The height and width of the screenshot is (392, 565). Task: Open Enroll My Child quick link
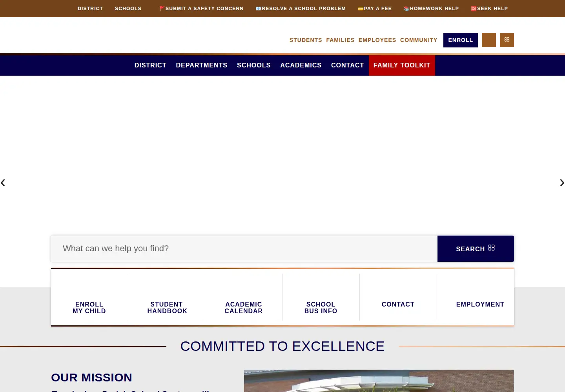pos(89,297)
